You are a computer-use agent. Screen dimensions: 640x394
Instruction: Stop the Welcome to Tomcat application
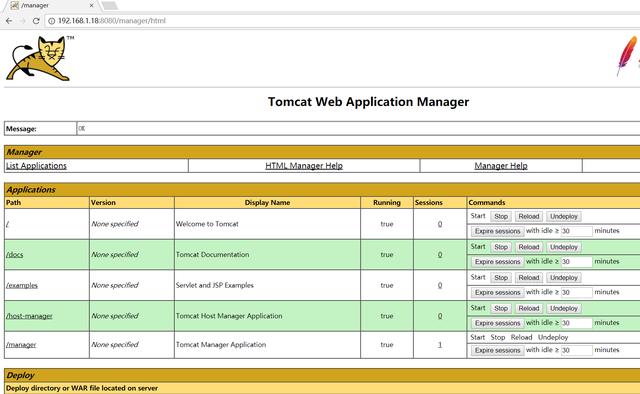tap(501, 216)
